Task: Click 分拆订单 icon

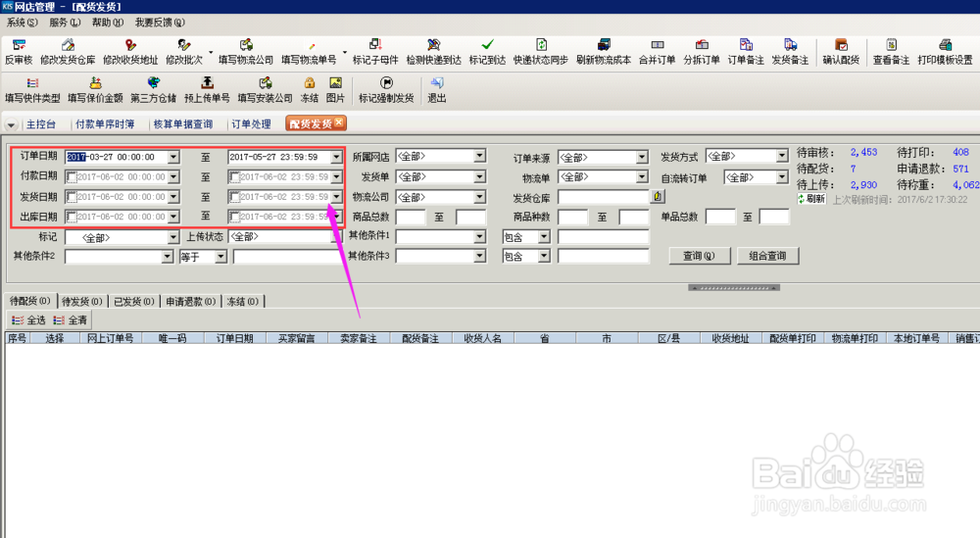Action: point(702,52)
